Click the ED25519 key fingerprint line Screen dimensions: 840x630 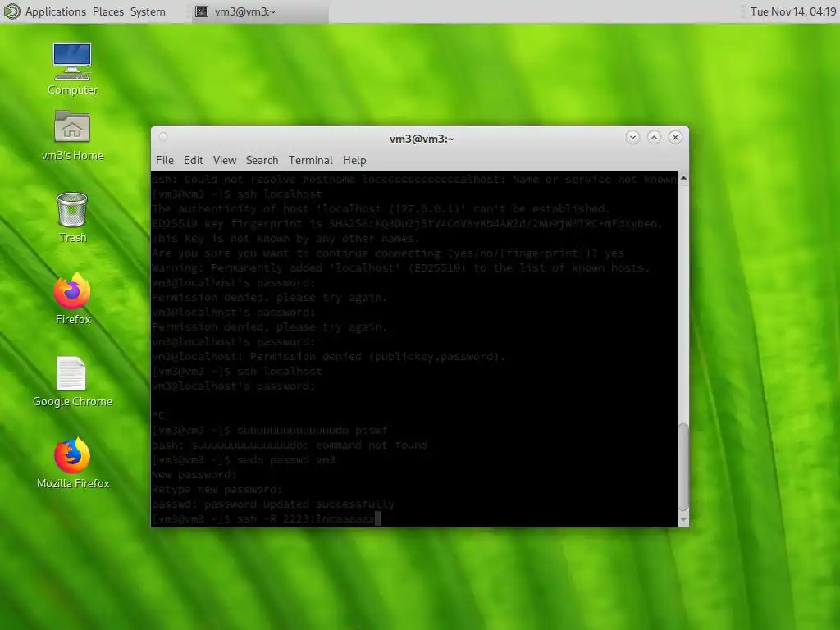[x=407, y=223]
